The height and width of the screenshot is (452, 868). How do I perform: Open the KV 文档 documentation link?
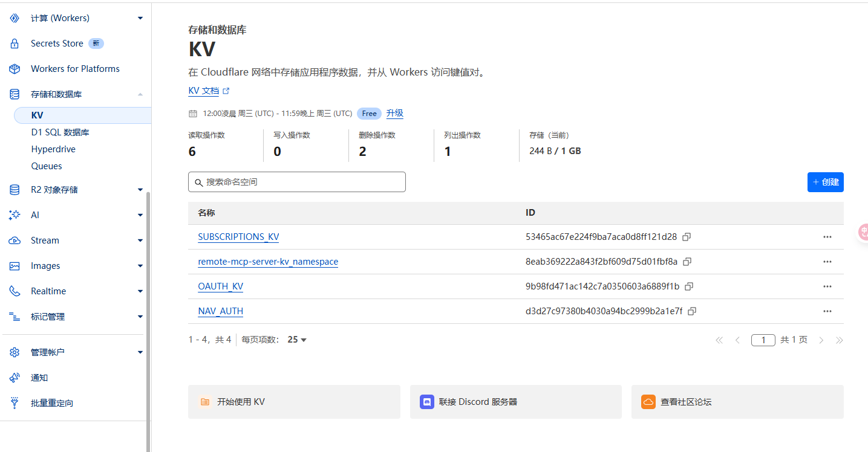204,91
